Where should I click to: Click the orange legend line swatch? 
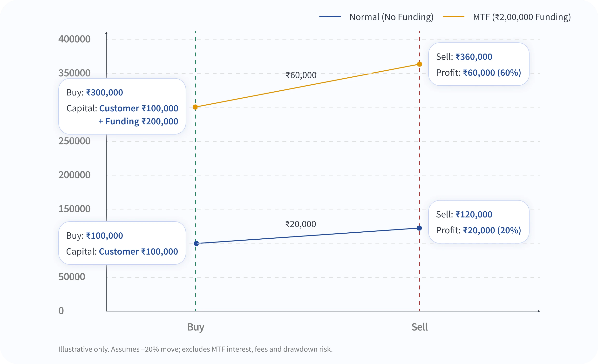(453, 16)
